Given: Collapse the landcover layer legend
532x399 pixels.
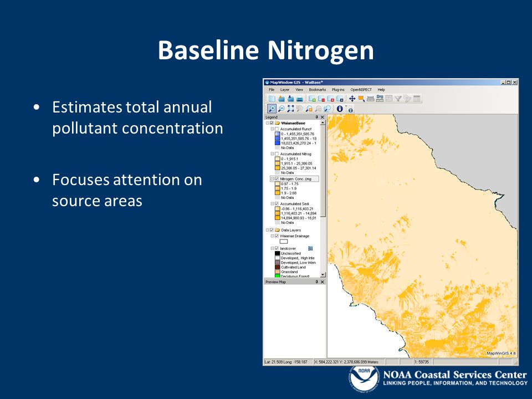Looking at the screenshot, I should 272,248.
